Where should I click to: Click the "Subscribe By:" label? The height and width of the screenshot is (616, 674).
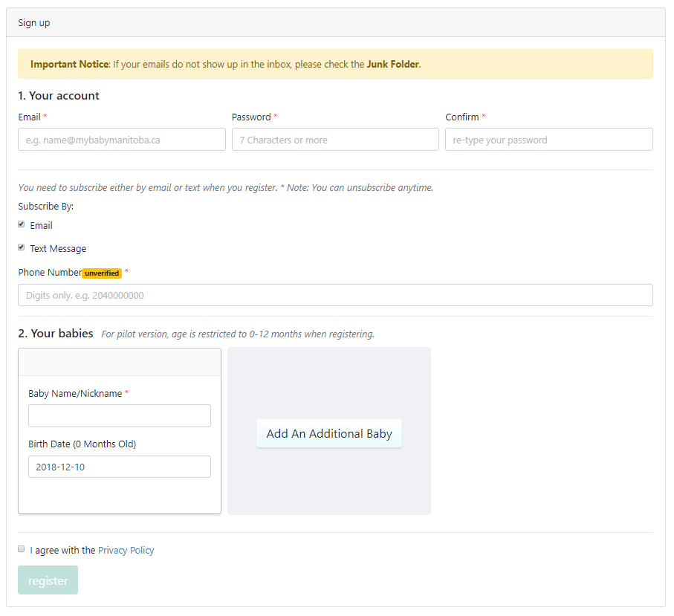[46, 207]
